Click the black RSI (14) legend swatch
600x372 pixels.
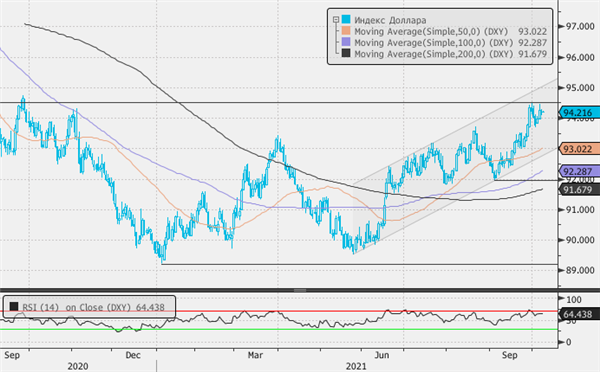point(14,307)
